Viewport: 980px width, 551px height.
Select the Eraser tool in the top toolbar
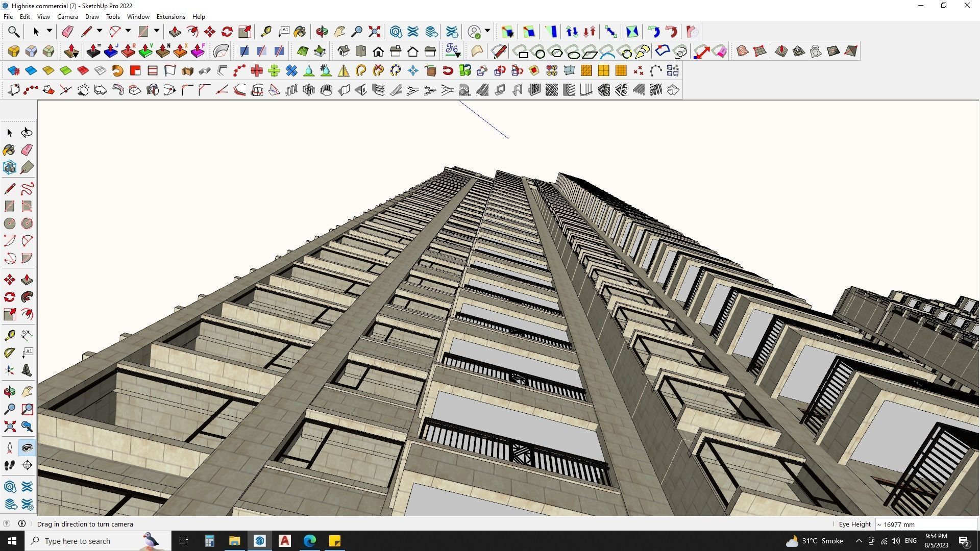(x=67, y=32)
